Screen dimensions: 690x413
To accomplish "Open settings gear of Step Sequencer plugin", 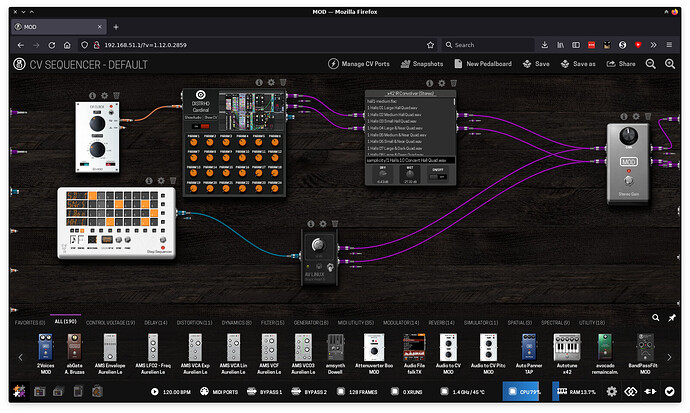I will coord(161,181).
